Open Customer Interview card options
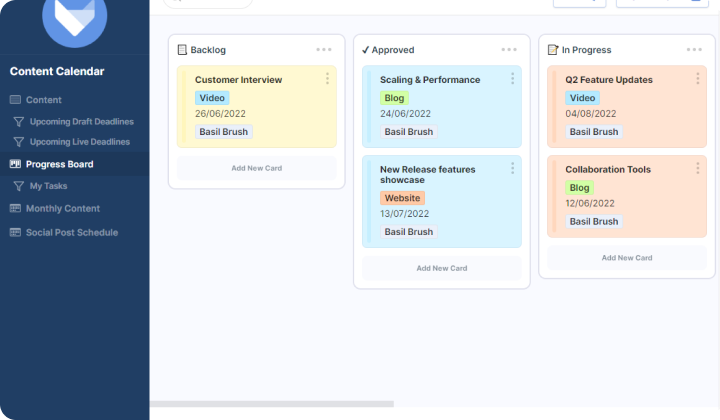 (x=327, y=78)
